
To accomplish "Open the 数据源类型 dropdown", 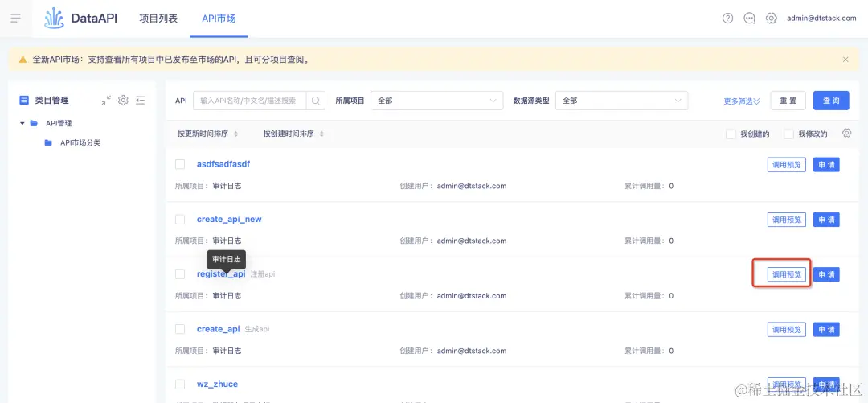I will (621, 101).
